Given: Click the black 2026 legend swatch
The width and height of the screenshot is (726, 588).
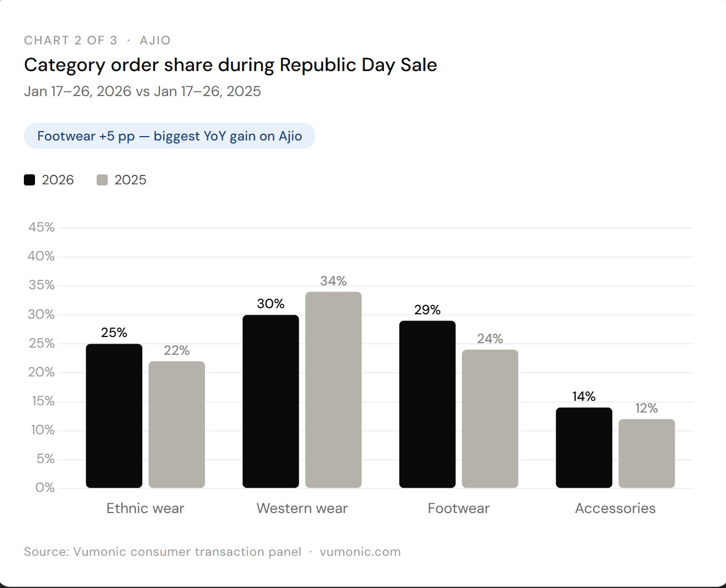Looking at the screenshot, I should (29, 180).
